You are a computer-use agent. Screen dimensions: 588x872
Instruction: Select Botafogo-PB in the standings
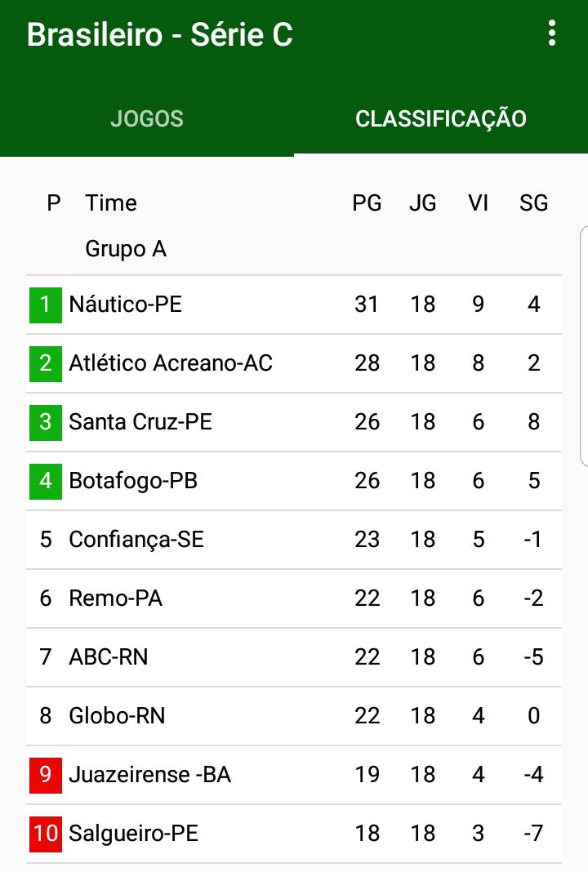pyautogui.click(x=133, y=481)
